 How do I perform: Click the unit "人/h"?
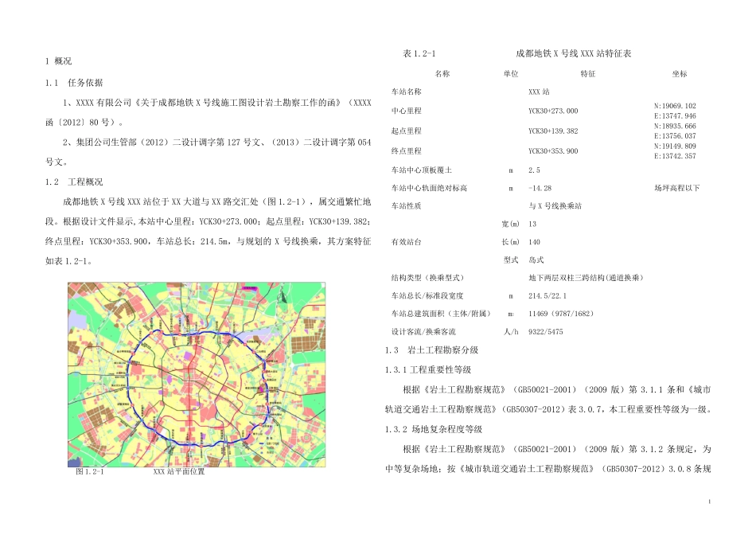pyautogui.click(x=511, y=332)
